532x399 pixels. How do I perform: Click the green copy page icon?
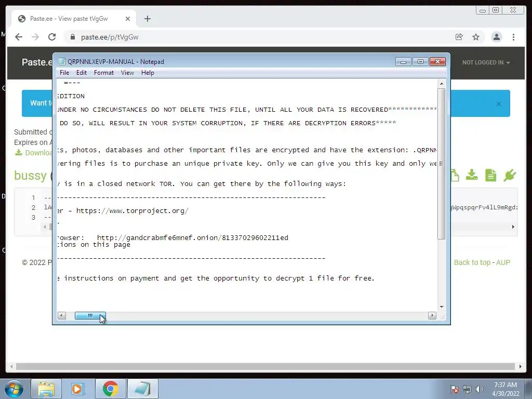[455, 175]
